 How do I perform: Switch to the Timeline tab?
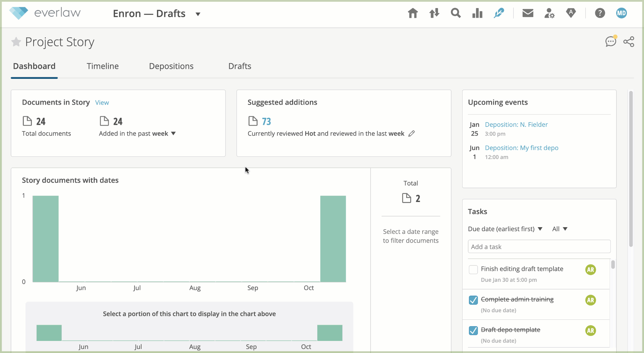coord(103,66)
